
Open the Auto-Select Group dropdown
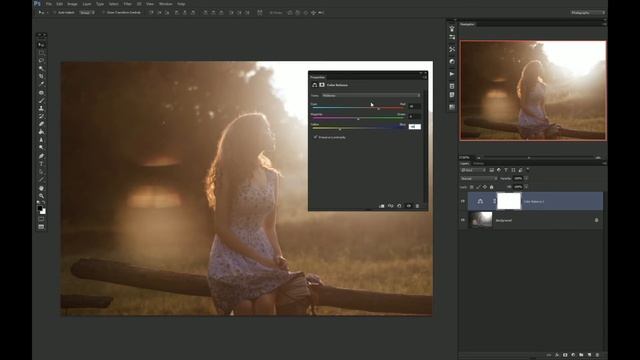coord(87,13)
